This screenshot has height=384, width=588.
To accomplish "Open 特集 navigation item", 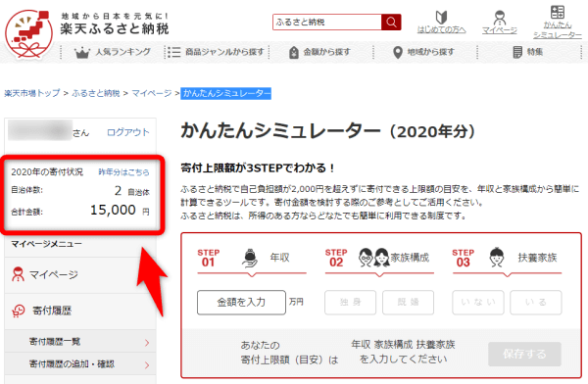I will pyautogui.click(x=527, y=52).
